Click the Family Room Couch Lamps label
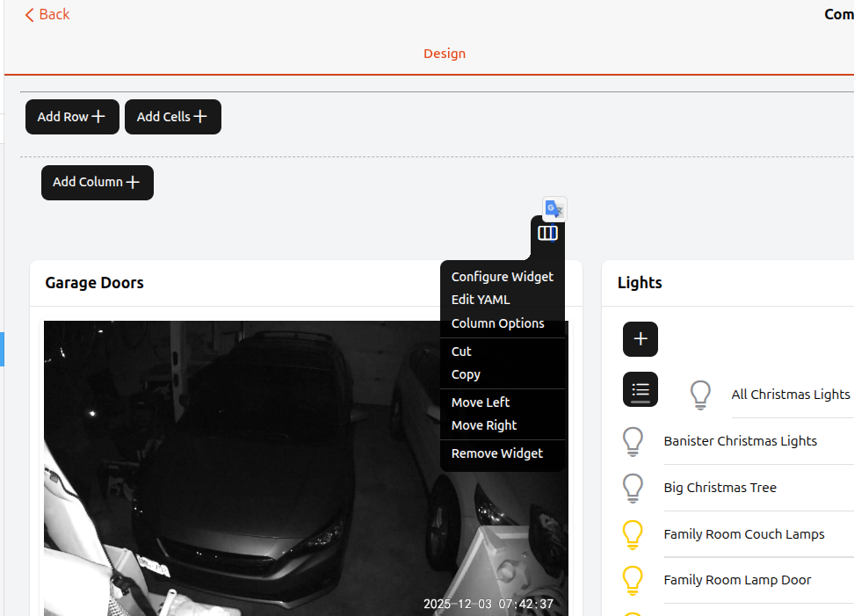Viewport: 854px width, 616px height. click(744, 534)
